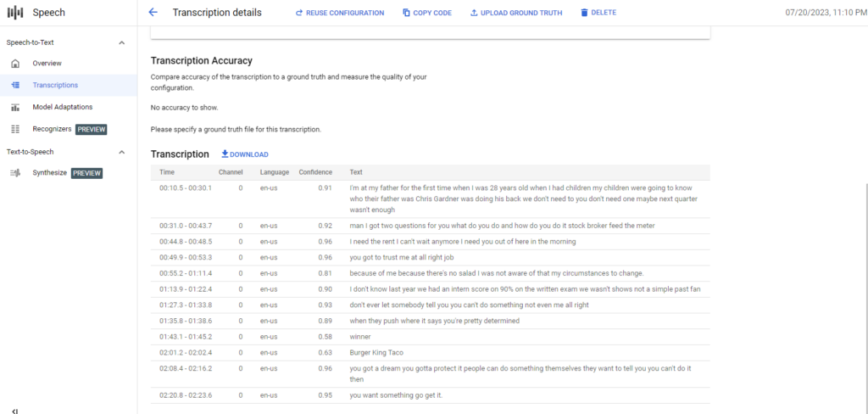Click the Download arrow icon beside Transcription
This screenshot has width=868, height=414.
point(225,154)
